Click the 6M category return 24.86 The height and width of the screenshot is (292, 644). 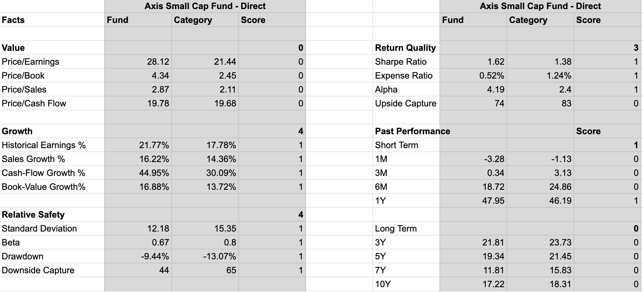pos(560,187)
